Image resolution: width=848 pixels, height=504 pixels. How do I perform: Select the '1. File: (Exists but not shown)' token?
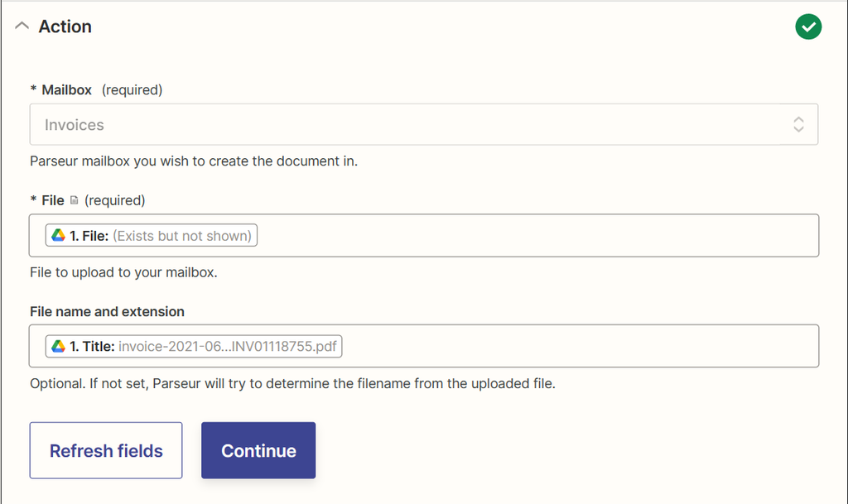150,235
